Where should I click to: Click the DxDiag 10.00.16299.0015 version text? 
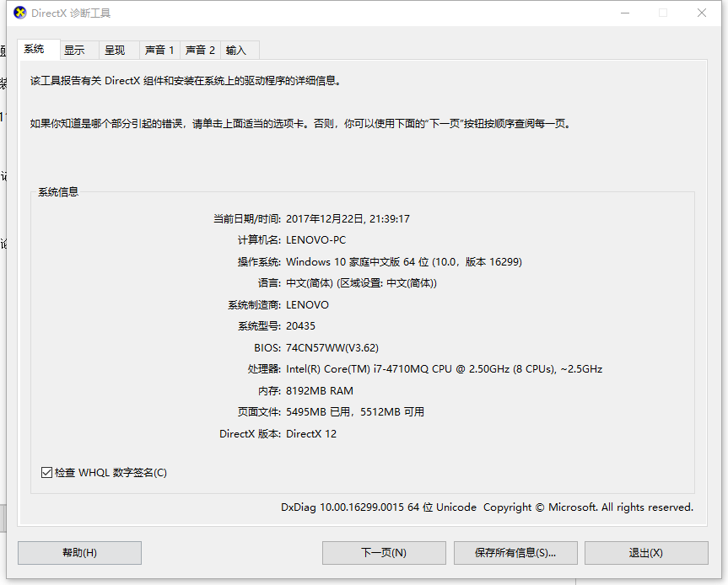487,507
